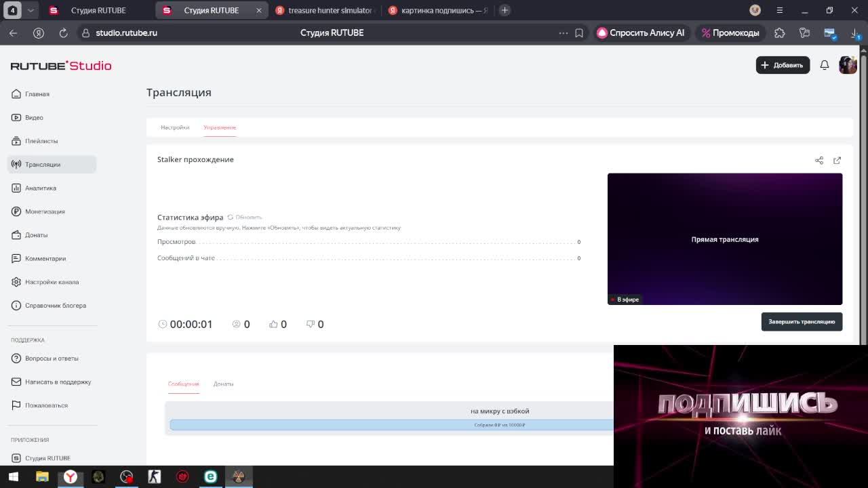868x488 pixels.
Task: Click Обновить to refresh statistics
Action: tap(245, 217)
